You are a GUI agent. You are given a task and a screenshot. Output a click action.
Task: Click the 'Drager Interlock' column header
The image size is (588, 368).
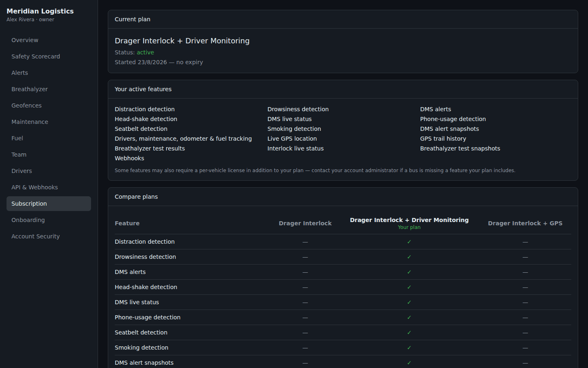coord(305,223)
